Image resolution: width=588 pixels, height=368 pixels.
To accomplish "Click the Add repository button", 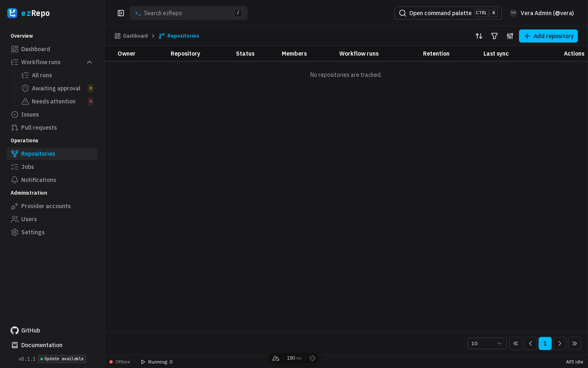I will pyautogui.click(x=548, y=36).
